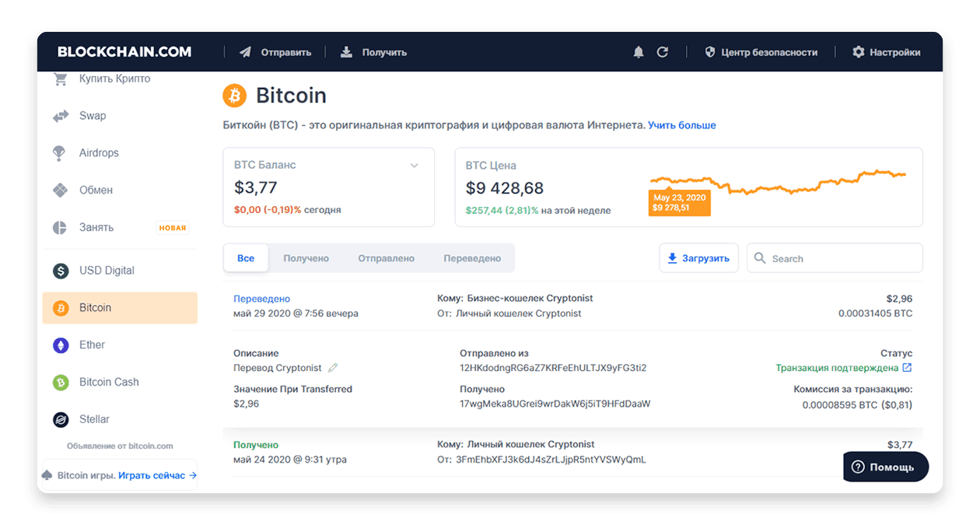The width and height of the screenshot is (980, 525).
Task: Click the USD Digital dollar icon
Action: click(61, 271)
